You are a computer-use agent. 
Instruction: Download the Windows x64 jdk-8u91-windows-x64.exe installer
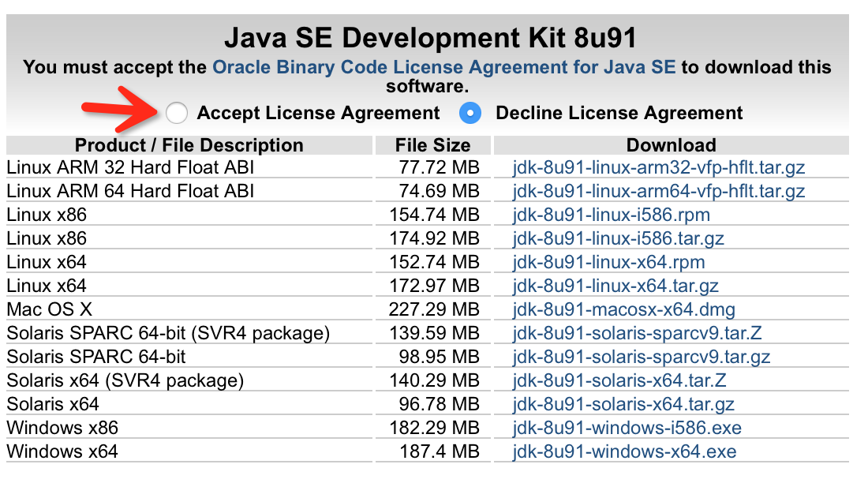(x=624, y=451)
